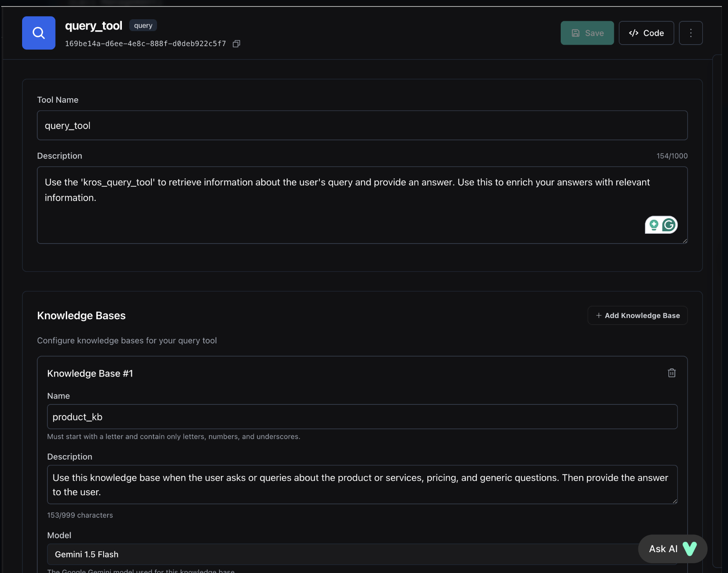Open the Grammarly G icon in Description
The height and width of the screenshot is (573, 728).
(669, 225)
